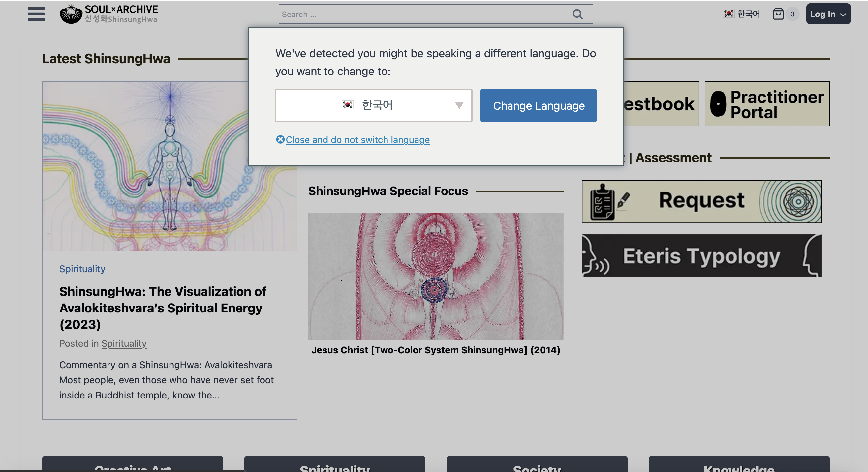868x472 pixels.
Task: Open the Log In dropdown
Action: (827, 14)
